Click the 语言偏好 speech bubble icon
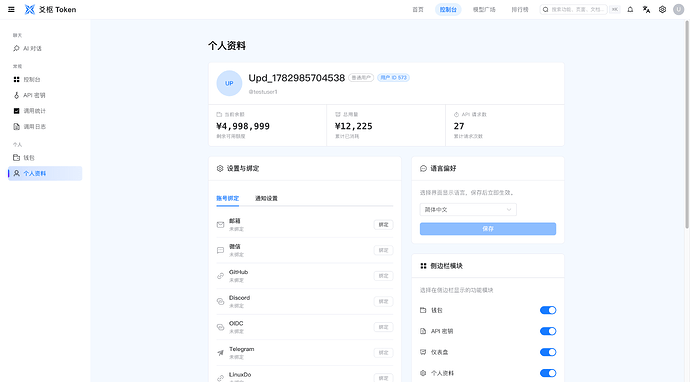Screen dimensions: 690x382 [423, 169]
